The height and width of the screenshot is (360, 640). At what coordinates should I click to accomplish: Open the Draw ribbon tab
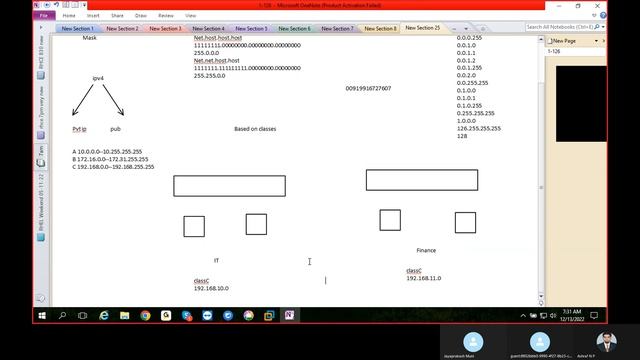coord(141,16)
